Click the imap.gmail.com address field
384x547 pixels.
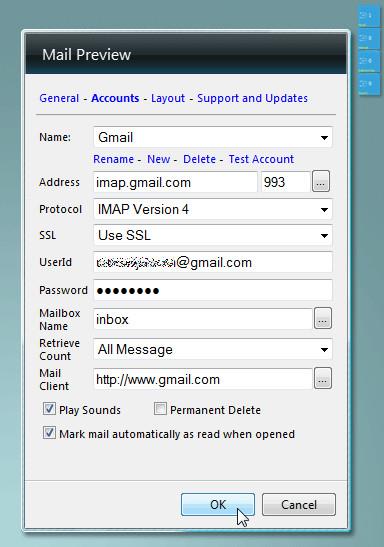pyautogui.click(x=175, y=182)
